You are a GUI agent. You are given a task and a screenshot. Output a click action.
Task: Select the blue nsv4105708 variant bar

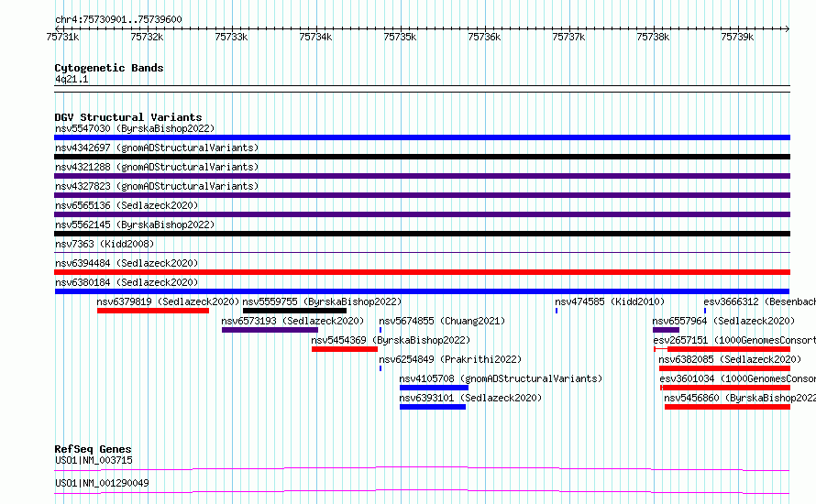pos(434,388)
